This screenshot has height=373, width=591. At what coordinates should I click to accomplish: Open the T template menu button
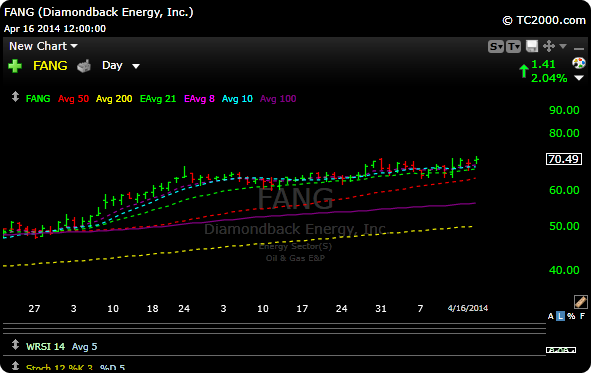pyautogui.click(x=513, y=46)
